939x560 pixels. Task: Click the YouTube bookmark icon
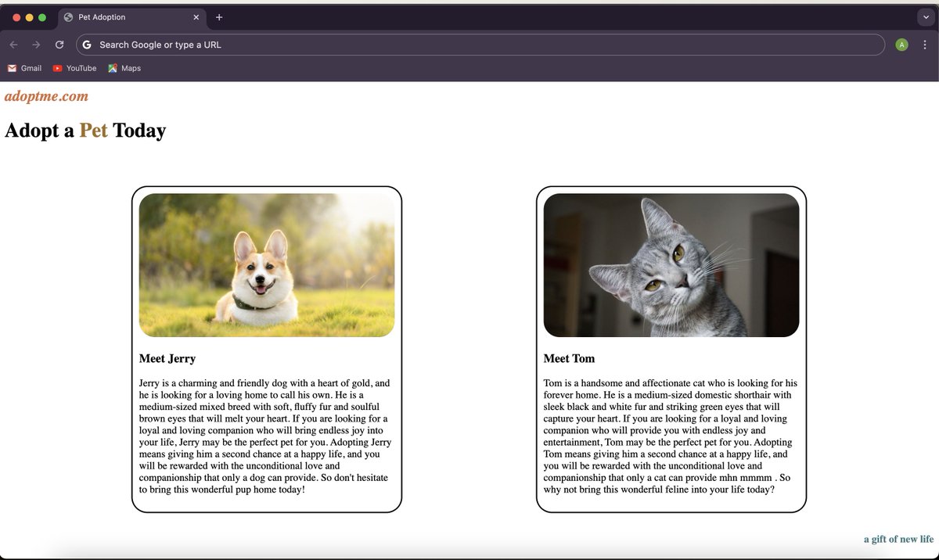[57, 68]
